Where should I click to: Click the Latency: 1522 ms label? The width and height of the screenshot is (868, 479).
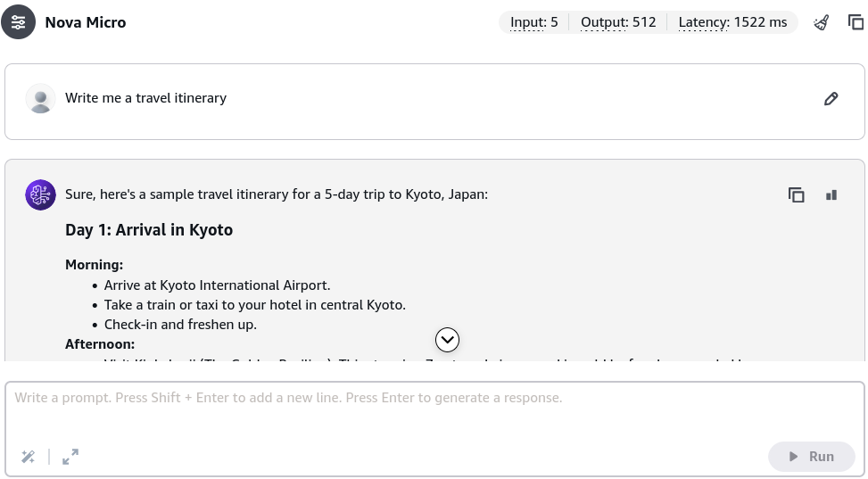[732, 22]
